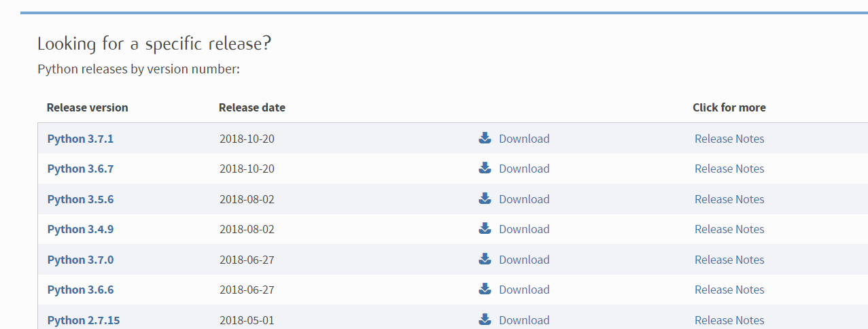This screenshot has width=868, height=329.
Task: Select release date 2018-06-27 of Python 3.6.6
Action: coord(247,290)
